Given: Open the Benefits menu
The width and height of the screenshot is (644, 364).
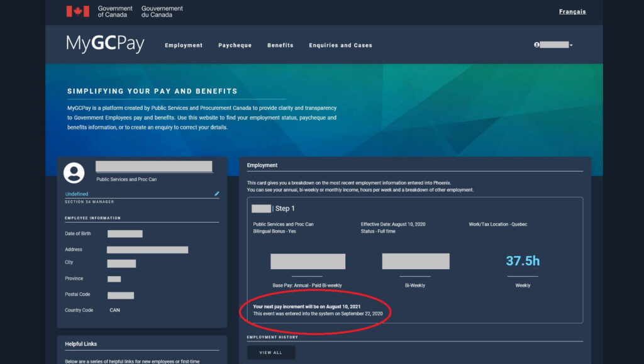Looking at the screenshot, I should (280, 45).
